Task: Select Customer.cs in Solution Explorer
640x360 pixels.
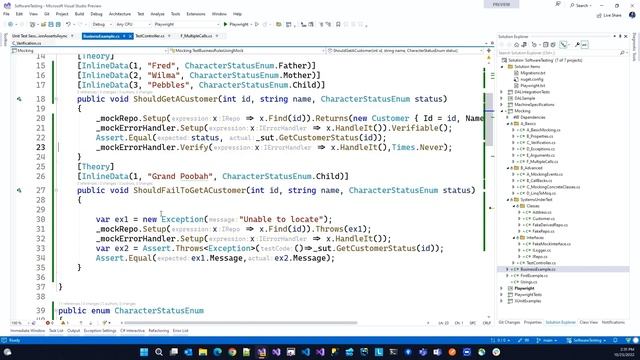Action: tap(543, 218)
